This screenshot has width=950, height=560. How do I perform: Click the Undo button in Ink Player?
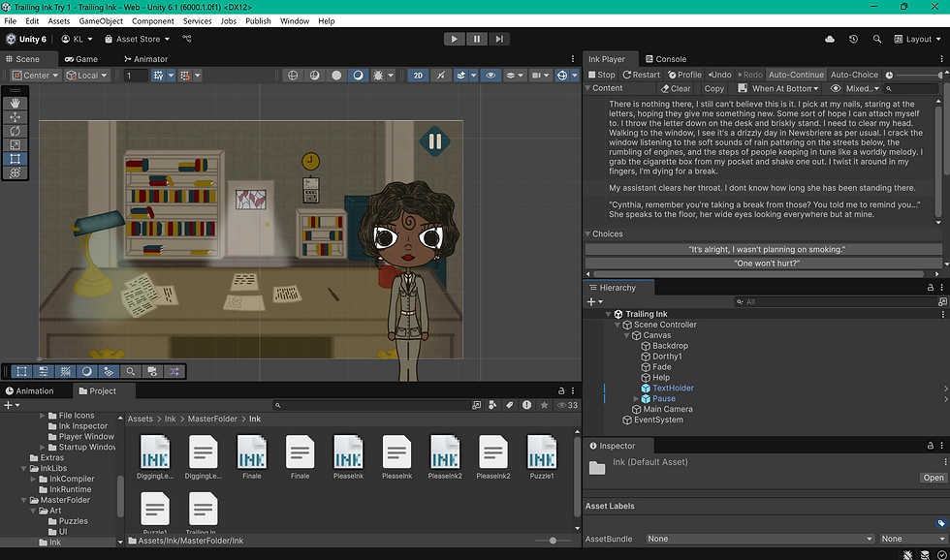pyautogui.click(x=719, y=75)
